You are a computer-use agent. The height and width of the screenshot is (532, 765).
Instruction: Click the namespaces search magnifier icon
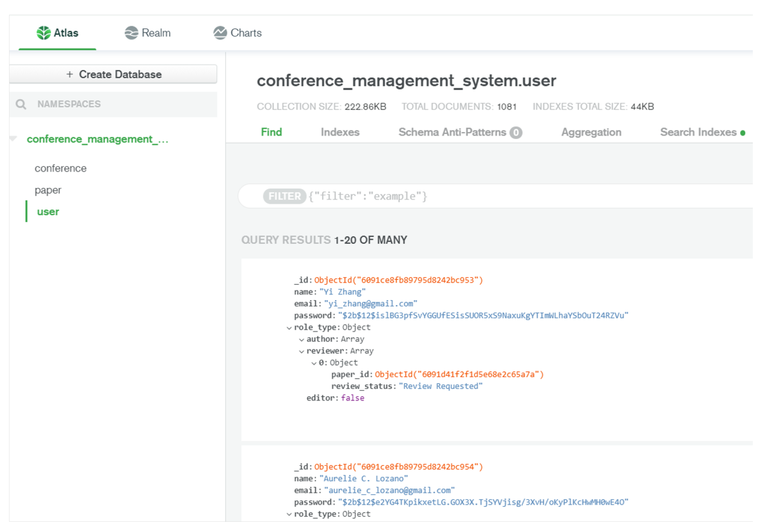21,104
